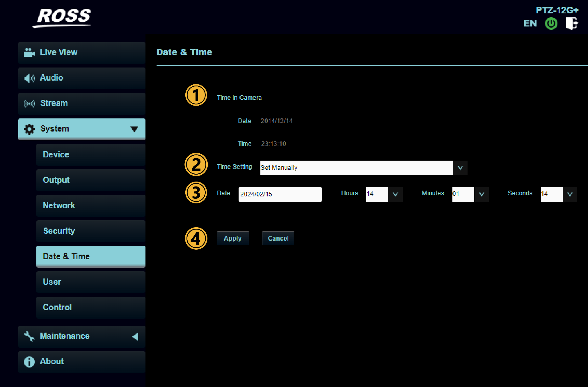Image resolution: width=588 pixels, height=387 pixels.
Task: Click the Stream broadcast icon
Action: point(29,103)
